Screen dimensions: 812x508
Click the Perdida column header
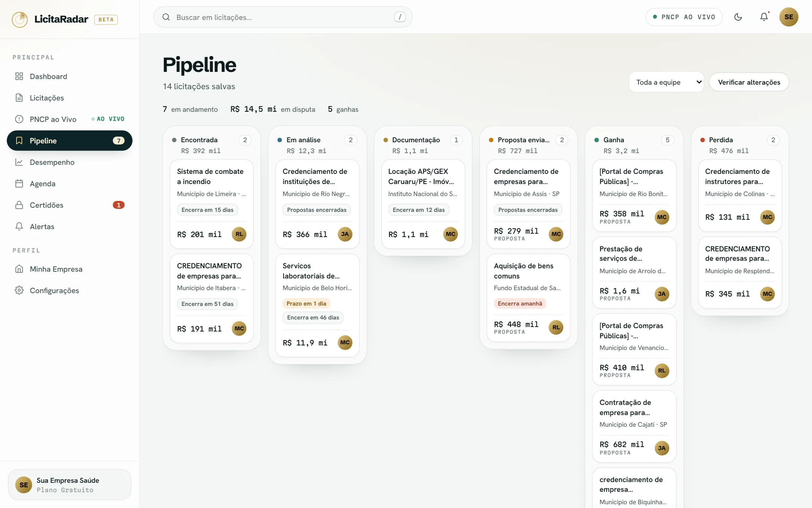click(x=740, y=145)
